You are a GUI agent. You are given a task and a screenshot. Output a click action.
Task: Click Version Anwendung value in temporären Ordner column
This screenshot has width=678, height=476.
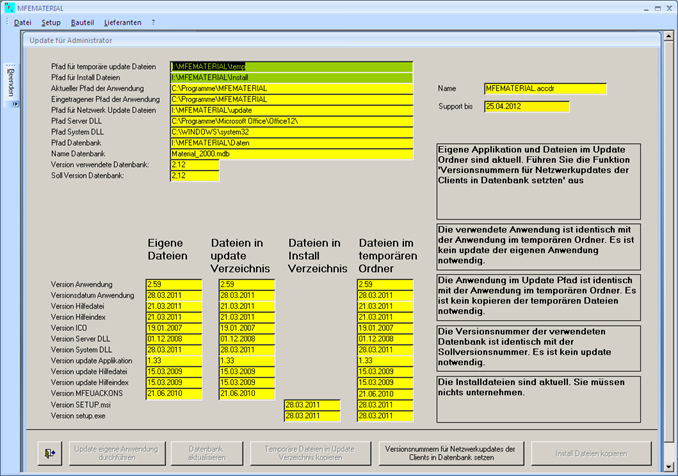point(385,284)
